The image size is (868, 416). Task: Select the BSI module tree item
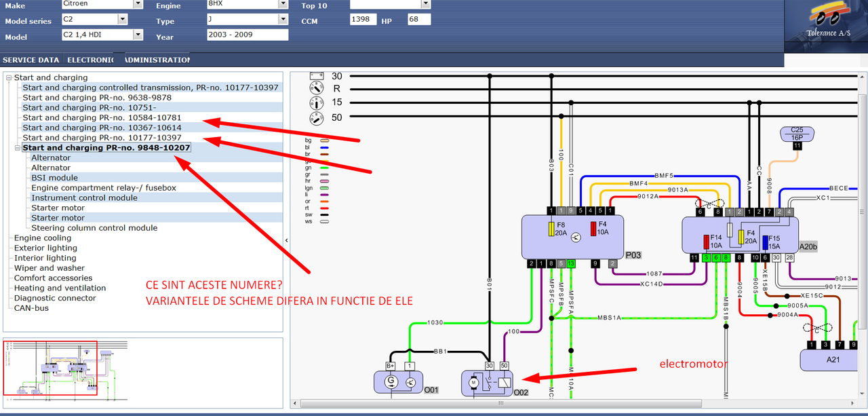pos(54,178)
